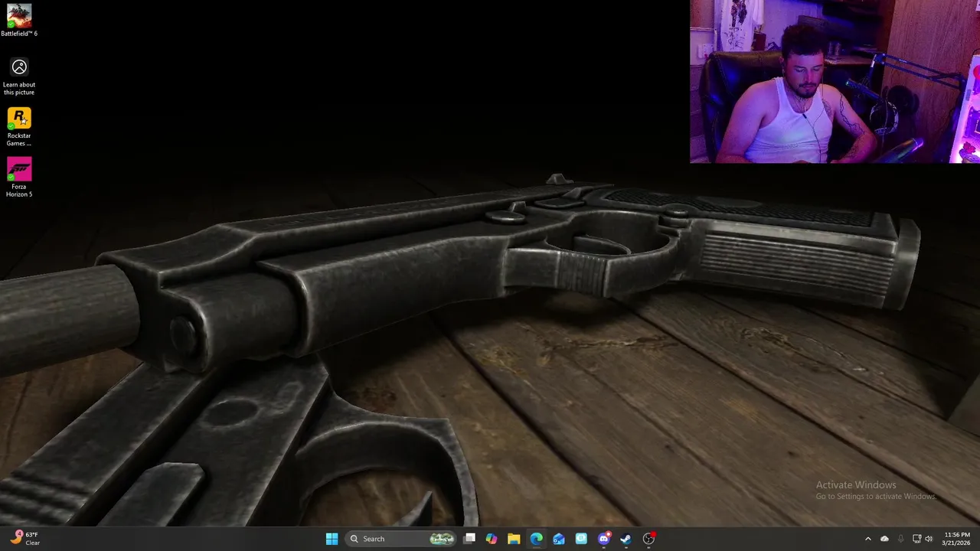
Task: Open File Explorer from the taskbar
Action: coord(514,539)
